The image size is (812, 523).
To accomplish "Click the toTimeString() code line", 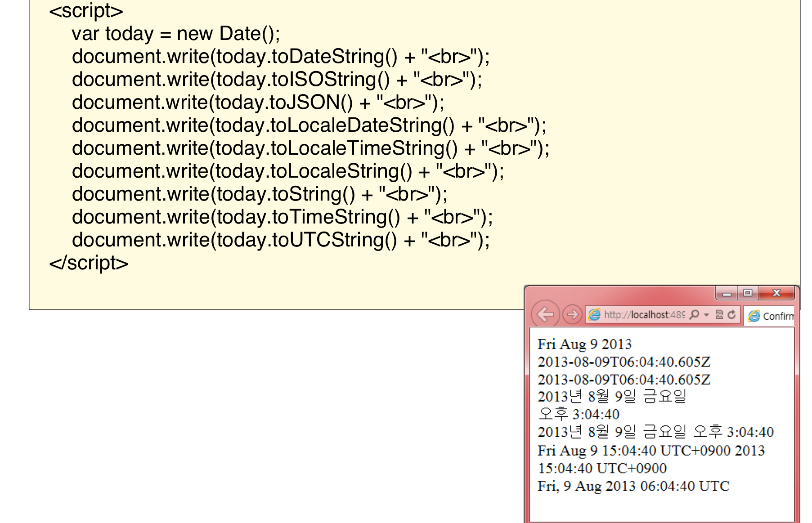I will click(282, 217).
